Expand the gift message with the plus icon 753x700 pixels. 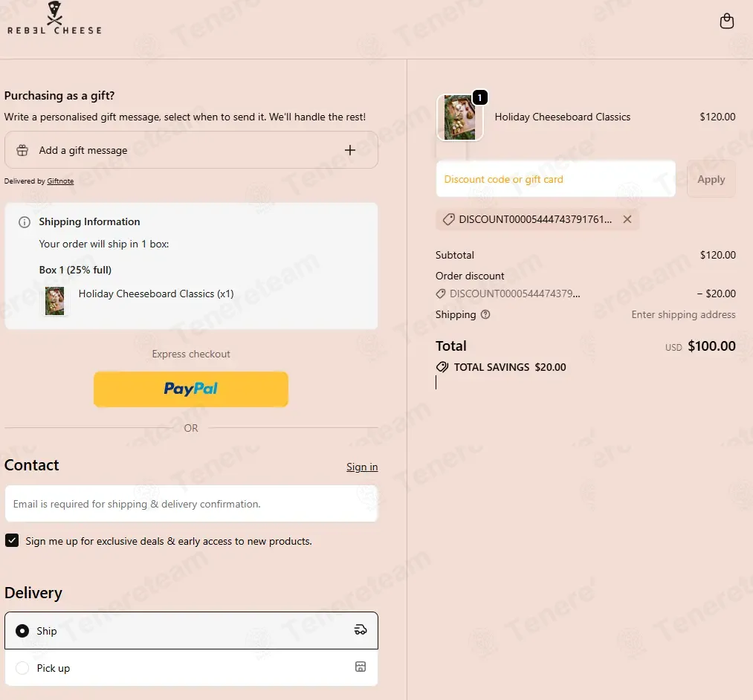(350, 150)
